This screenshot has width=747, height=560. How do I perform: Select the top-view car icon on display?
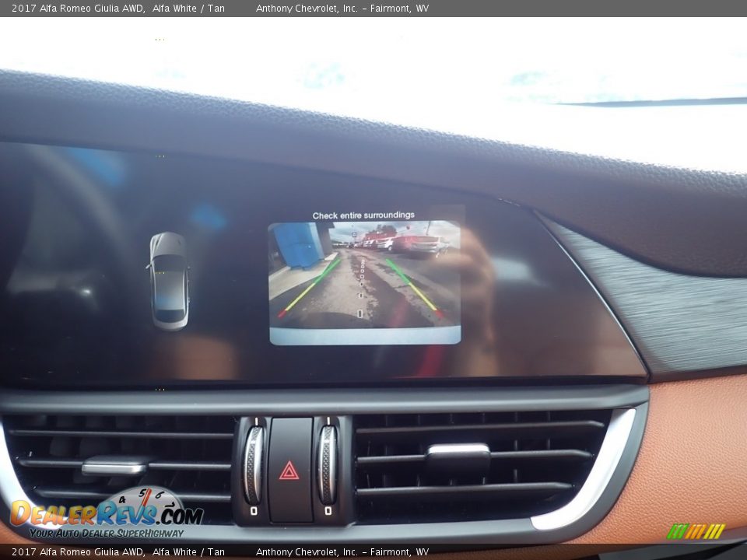pos(169,281)
